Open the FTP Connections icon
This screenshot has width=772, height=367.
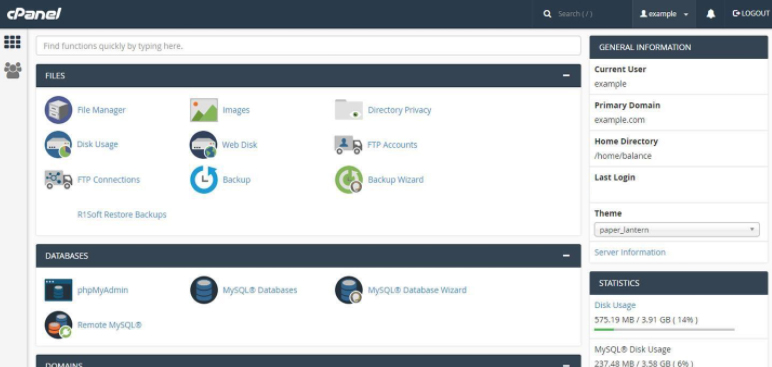[x=59, y=180]
